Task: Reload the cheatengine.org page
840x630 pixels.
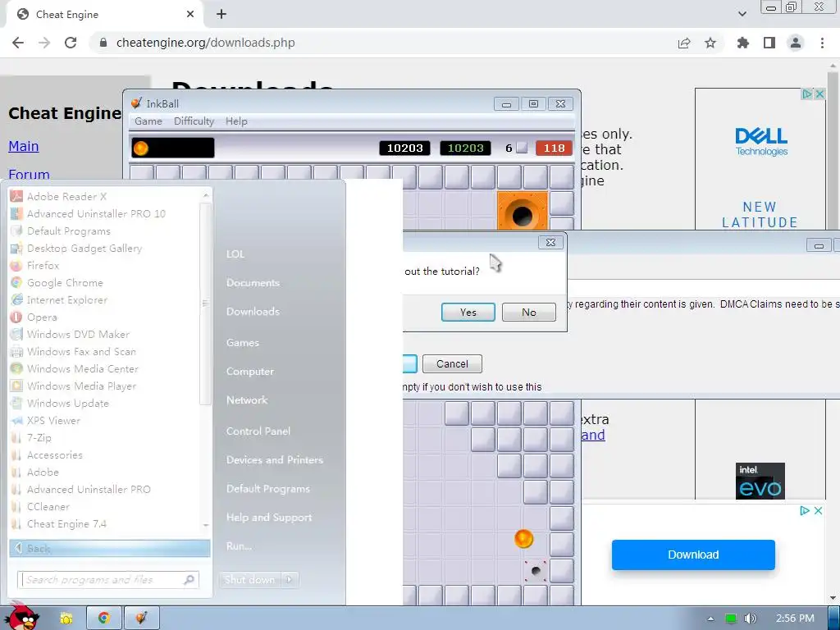Action: tap(71, 43)
